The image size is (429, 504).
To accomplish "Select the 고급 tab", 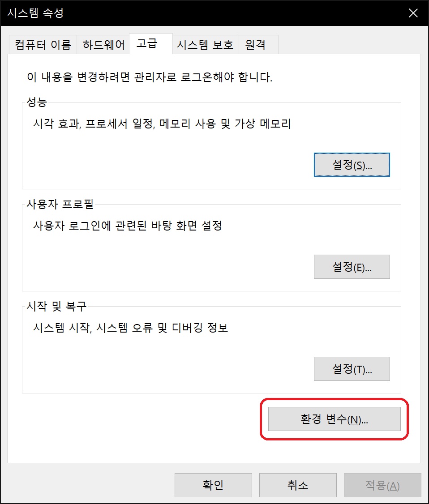I will coord(150,44).
